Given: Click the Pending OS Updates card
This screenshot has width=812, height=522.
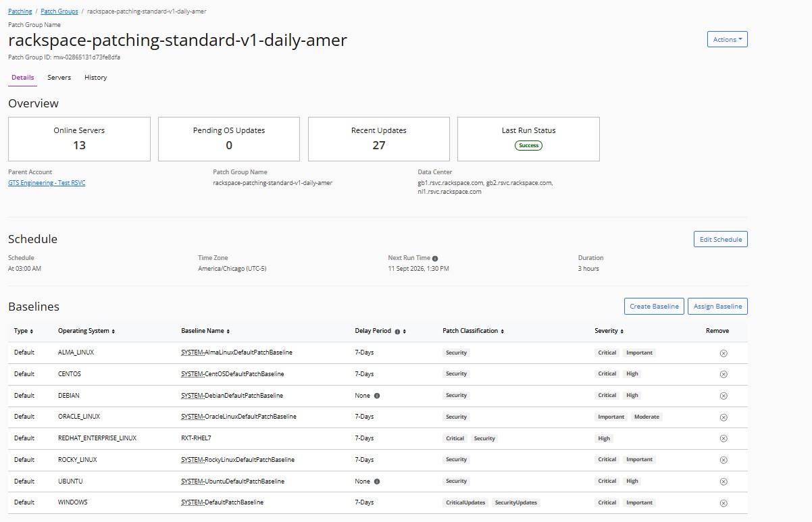Looking at the screenshot, I should (229, 139).
